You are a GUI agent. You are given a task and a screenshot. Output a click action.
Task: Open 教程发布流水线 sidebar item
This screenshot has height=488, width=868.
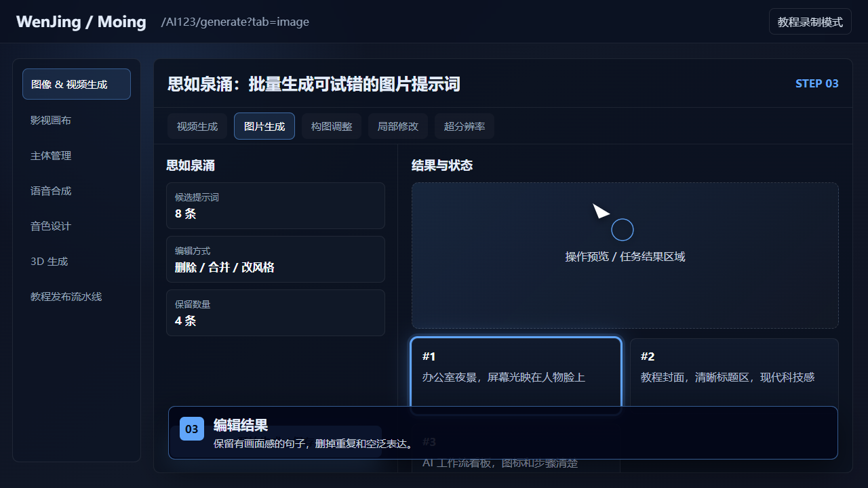pyautogui.click(x=77, y=296)
